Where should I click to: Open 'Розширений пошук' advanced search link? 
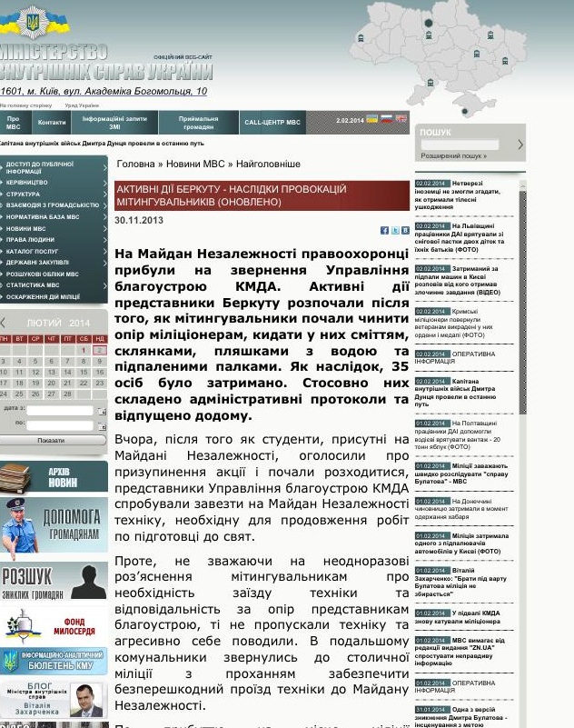click(453, 156)
